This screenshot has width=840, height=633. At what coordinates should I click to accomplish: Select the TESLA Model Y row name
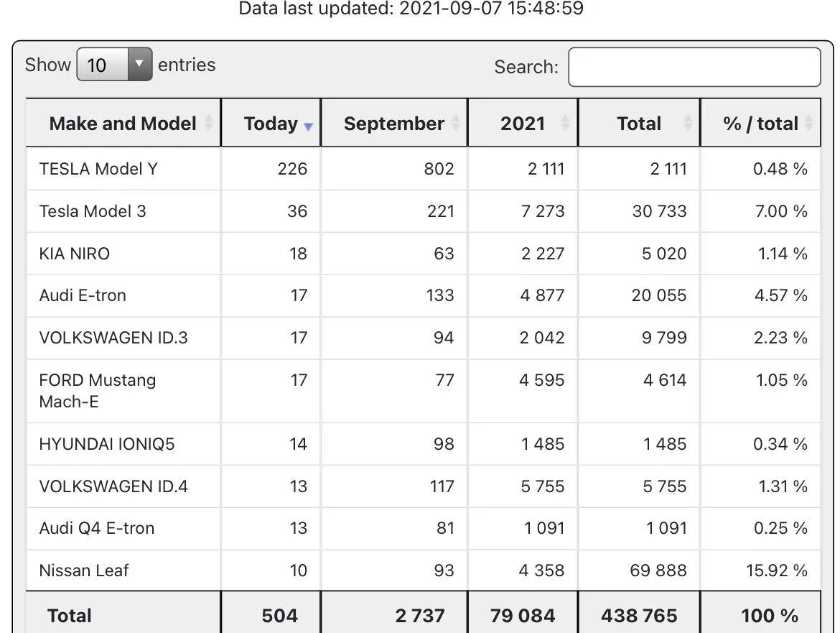tap(98, 169)
